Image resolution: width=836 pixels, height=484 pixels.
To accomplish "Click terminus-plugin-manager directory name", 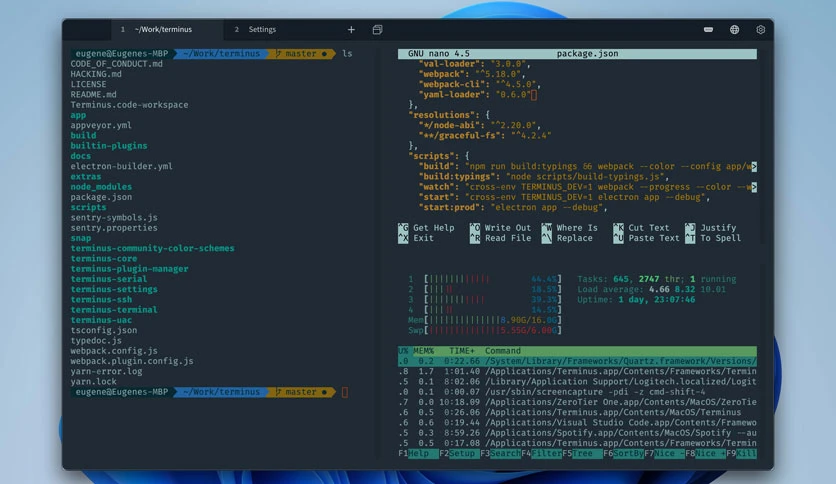I will [130, 269].
